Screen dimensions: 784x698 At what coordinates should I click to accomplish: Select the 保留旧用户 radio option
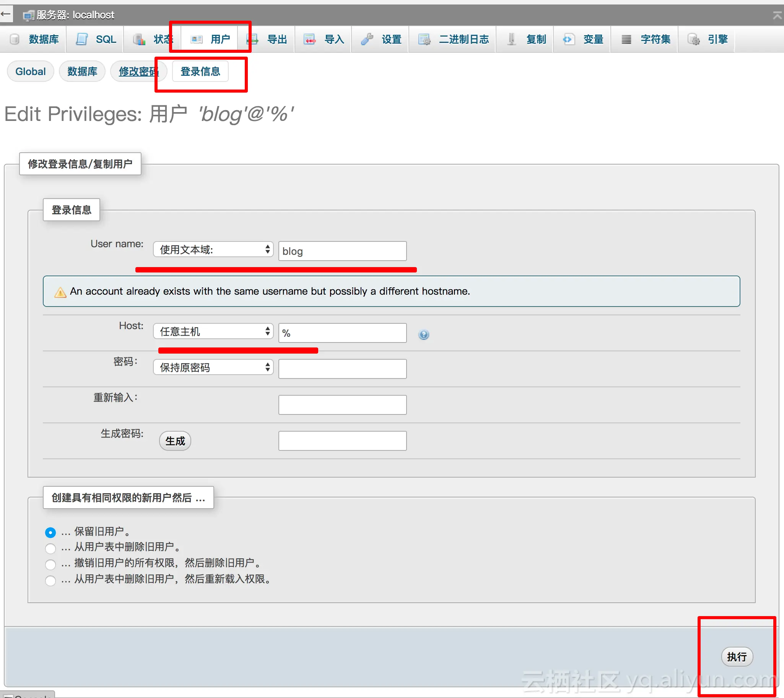coord(50,532)
